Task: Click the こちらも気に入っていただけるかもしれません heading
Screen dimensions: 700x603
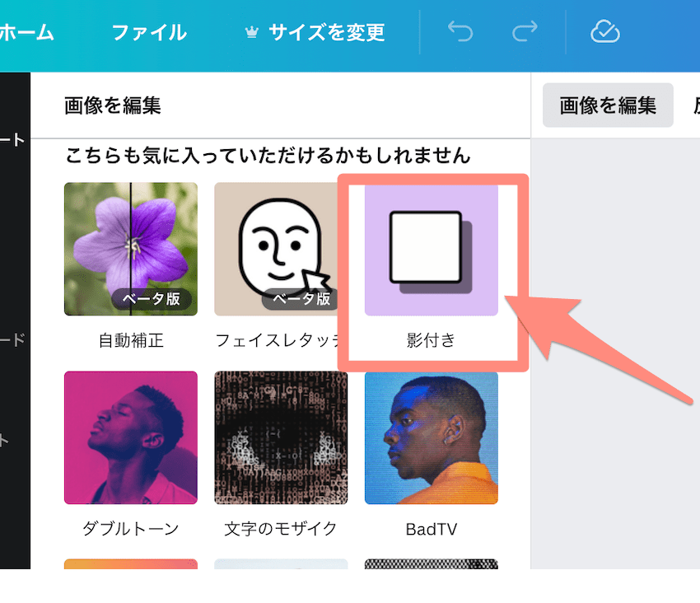Action: [x=268, y=156]
